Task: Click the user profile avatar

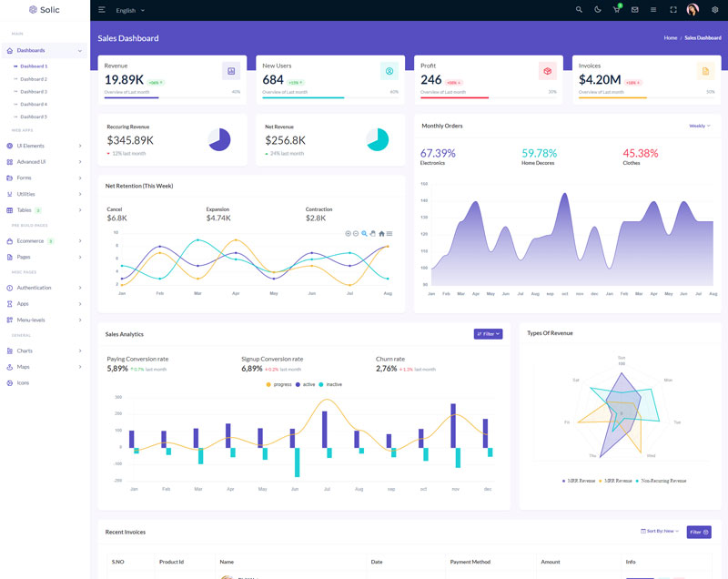Action: [693, 10]
